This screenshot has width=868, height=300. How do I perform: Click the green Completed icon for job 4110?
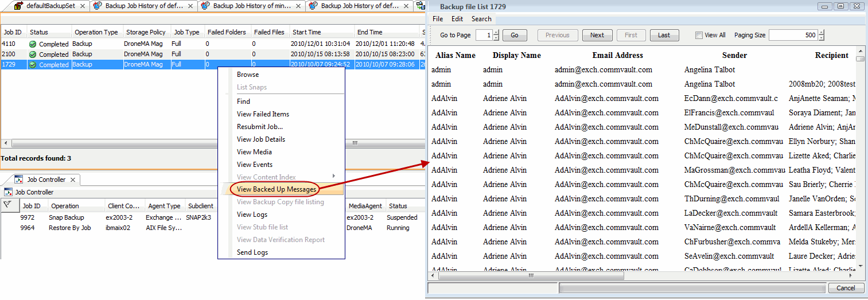(x=33, y=44)
